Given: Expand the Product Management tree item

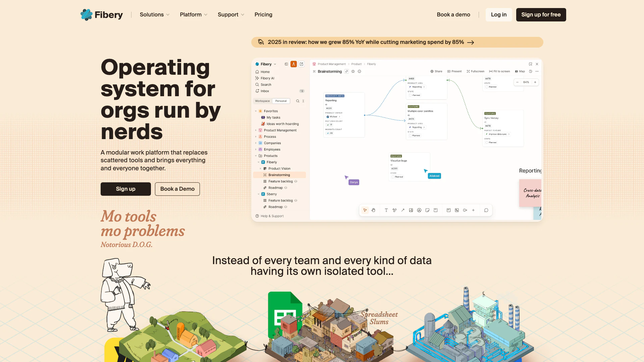Looking at the screenshot, I should tap(256, 130).
